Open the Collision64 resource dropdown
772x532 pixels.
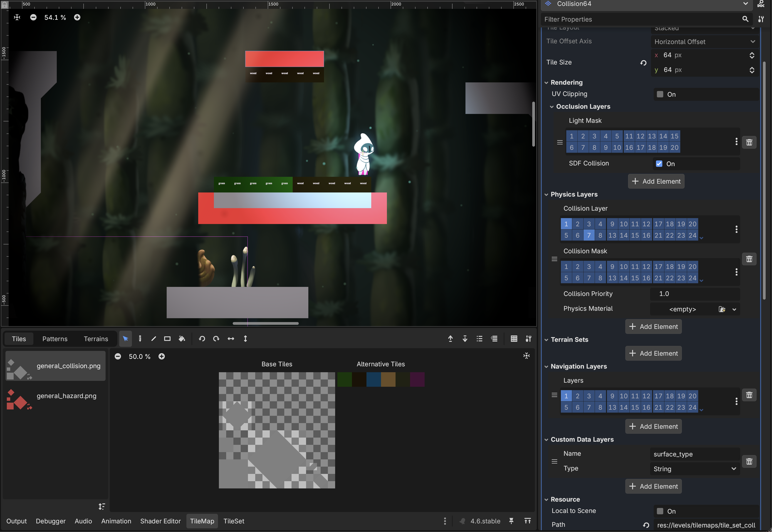[746, 4]
